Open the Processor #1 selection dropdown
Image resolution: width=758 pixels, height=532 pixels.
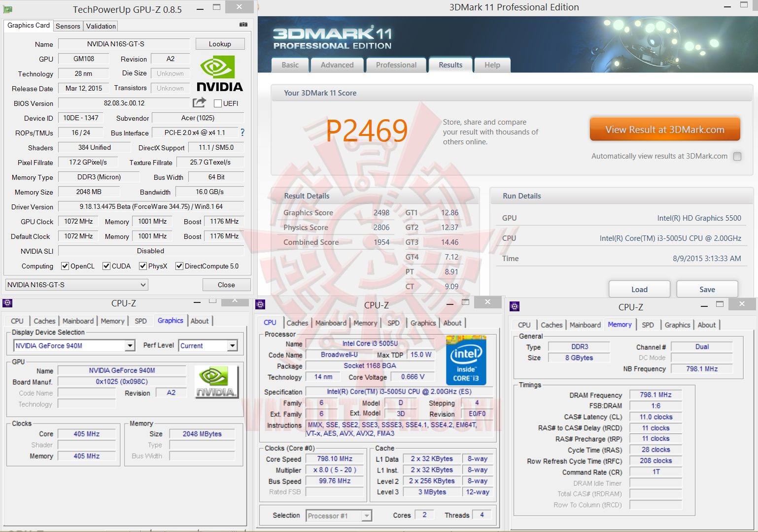click(x=339, y=516)
